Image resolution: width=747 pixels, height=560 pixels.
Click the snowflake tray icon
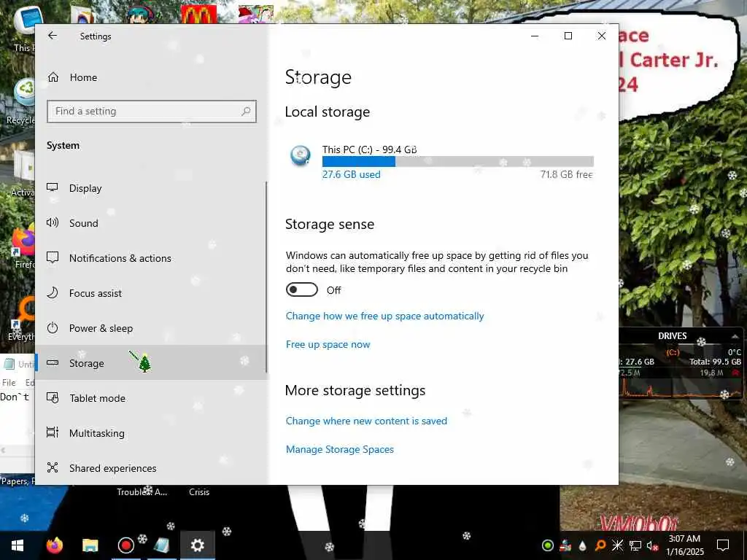[617, 545]
